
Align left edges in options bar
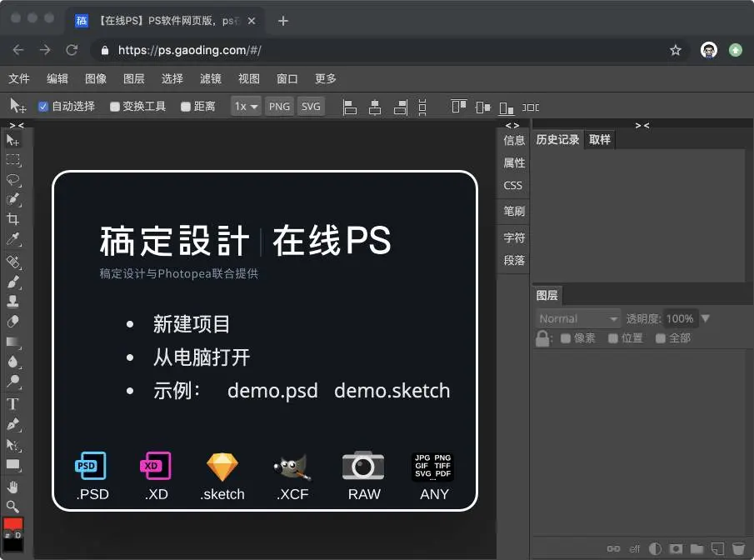tap(350, 107)
